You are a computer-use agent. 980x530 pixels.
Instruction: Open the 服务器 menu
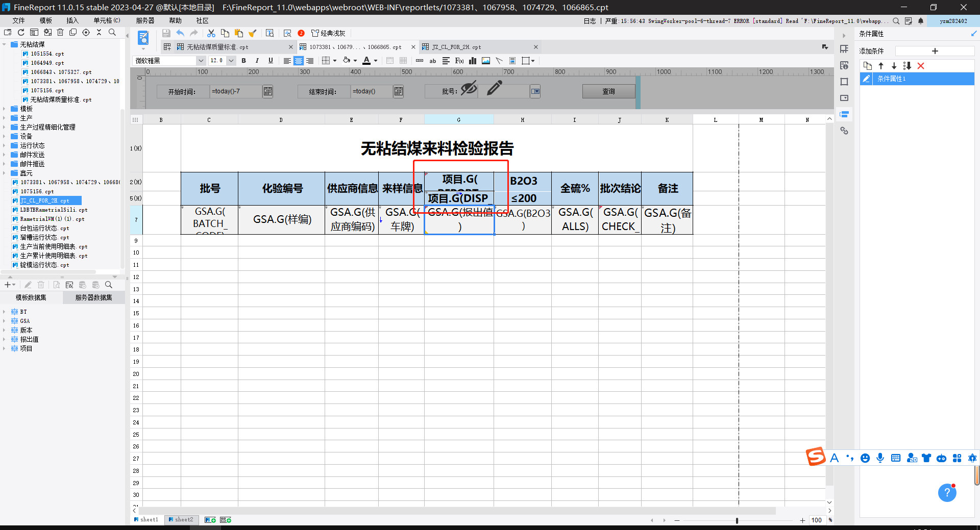pyautogui.click(x=145, y=20)
